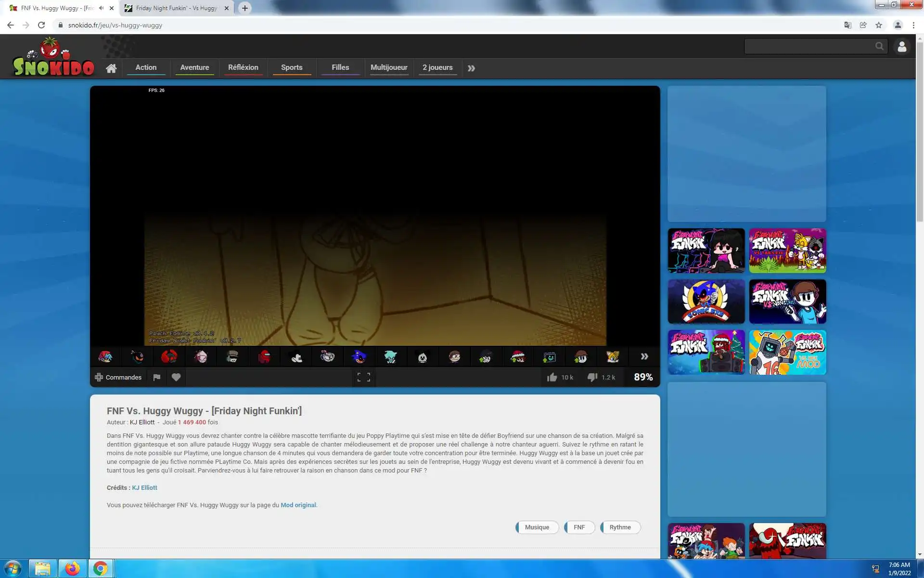Enter fullscreen mode for the game
The width and height of the screenshot is (924, 578).
coord(363,377)
